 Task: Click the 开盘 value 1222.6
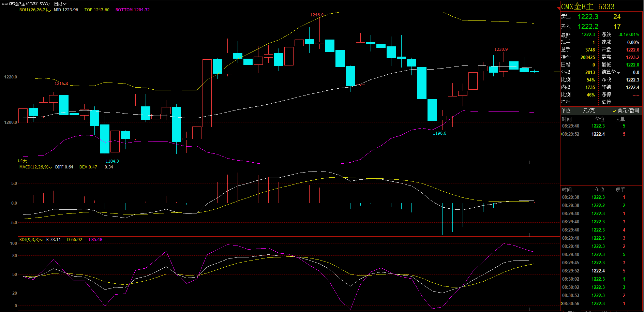tap(632, 50)
